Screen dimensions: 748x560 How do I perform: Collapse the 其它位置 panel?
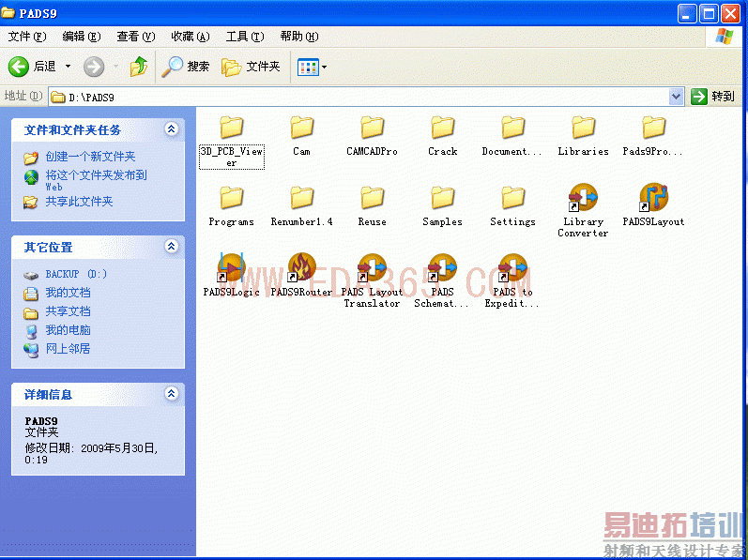click(171, 247)
